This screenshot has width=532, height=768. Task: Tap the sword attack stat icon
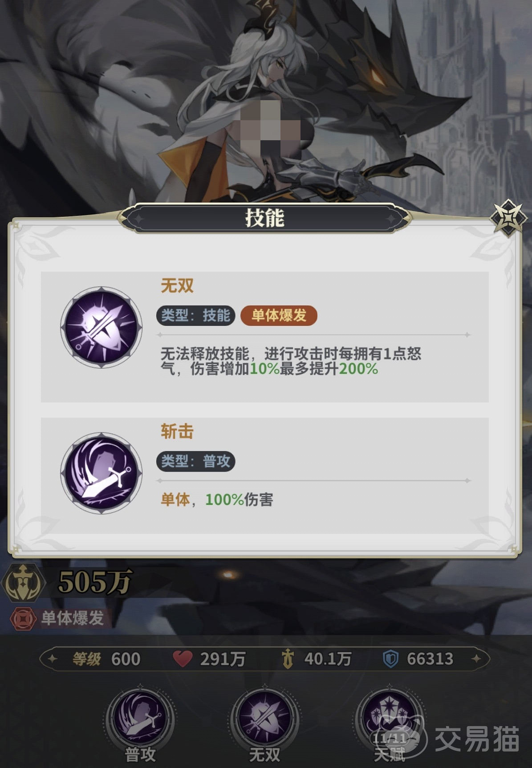tap(288, 658)
